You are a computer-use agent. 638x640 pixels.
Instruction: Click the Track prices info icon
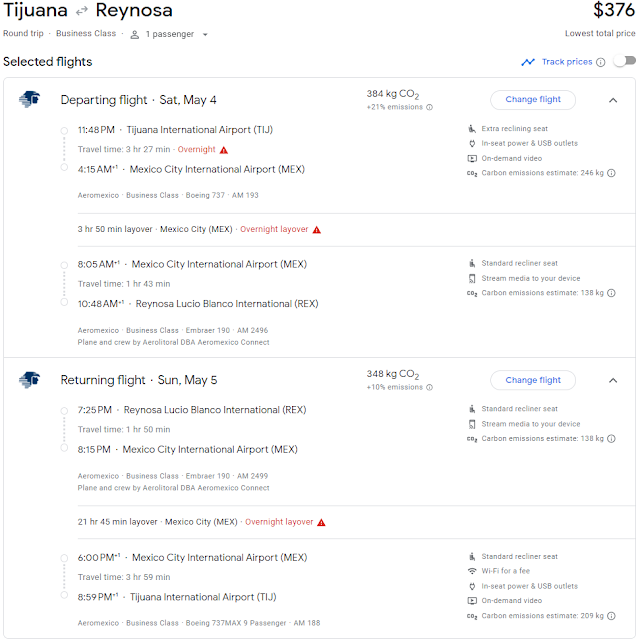click(x=600, y=62)
